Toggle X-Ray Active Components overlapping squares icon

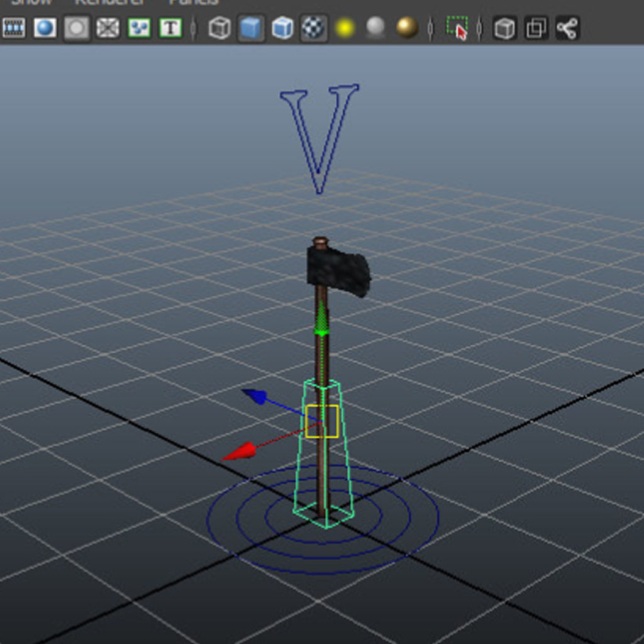536,28
